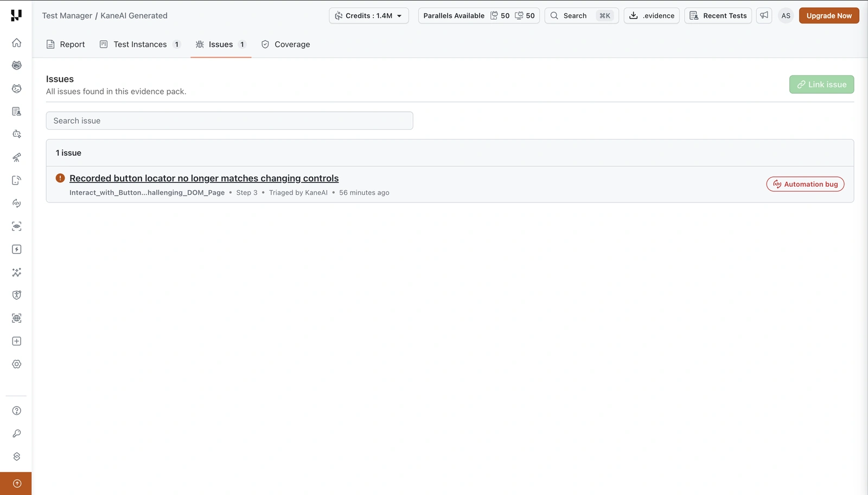Open Recent Tests
This screenshot has width=868, height=495.
[x=718, y=16]
